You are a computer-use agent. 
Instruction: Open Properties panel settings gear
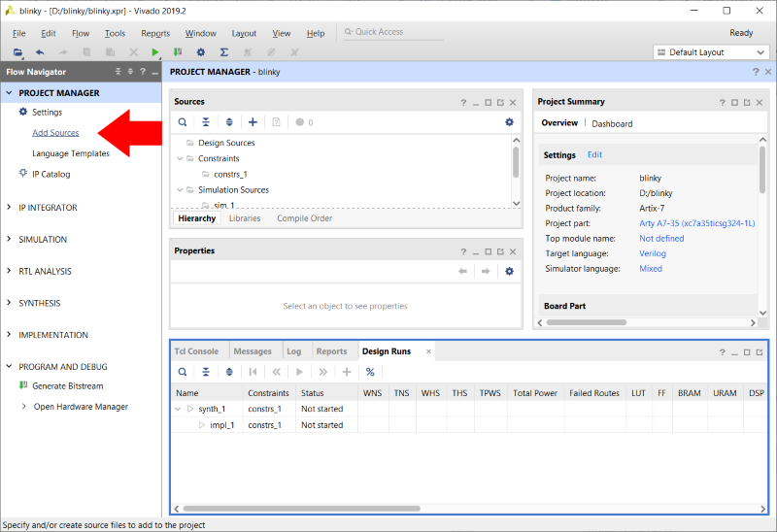pos(509,272)
